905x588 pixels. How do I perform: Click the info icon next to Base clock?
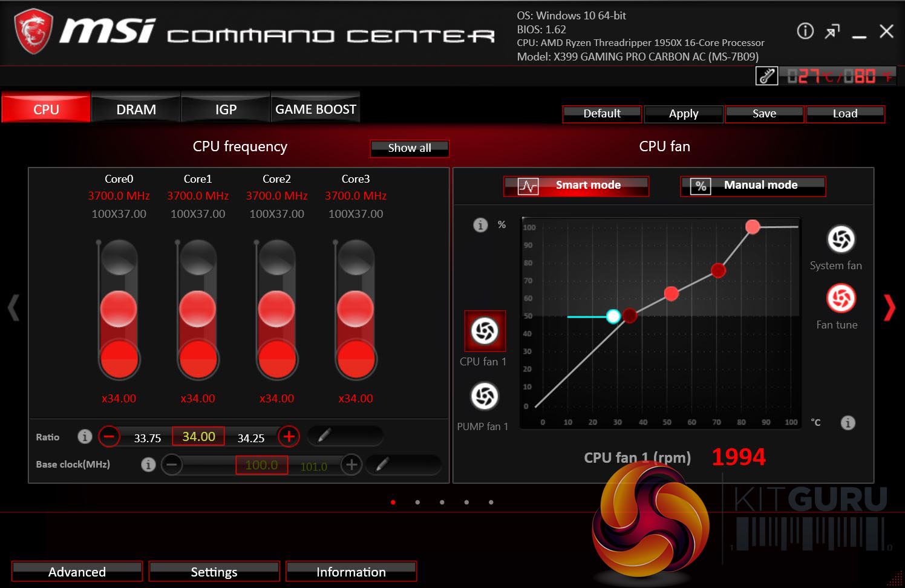point(148,465)
